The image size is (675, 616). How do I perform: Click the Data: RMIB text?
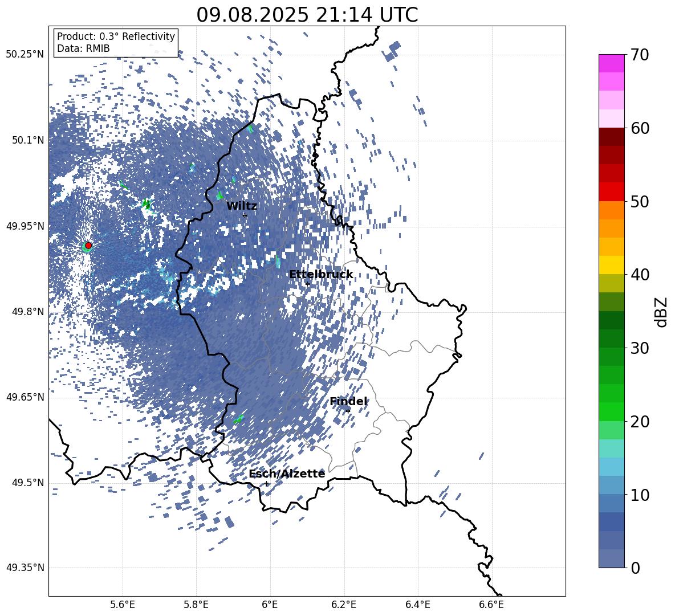(x=83, y=48)
